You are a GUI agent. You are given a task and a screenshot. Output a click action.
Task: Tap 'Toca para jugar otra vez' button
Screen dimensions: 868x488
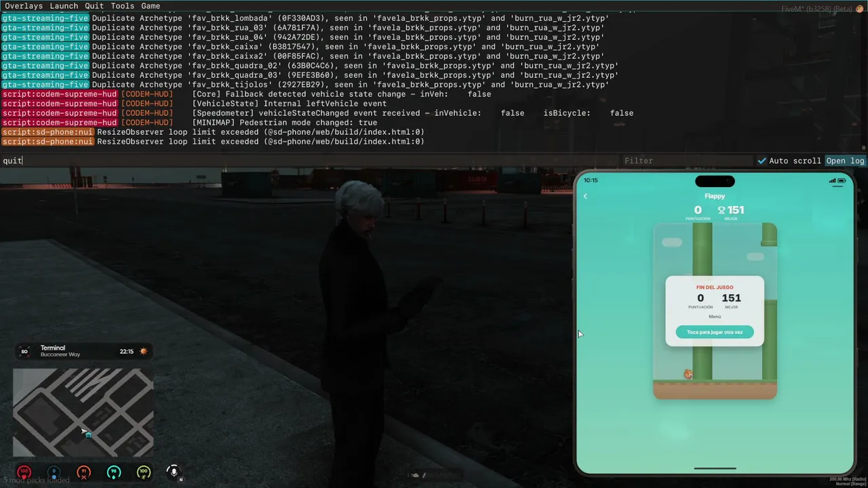point(715,332)
